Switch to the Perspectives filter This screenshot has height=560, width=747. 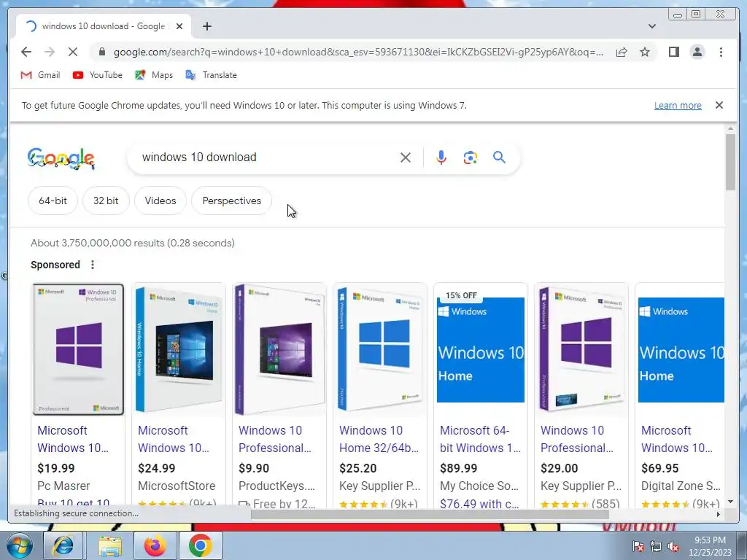pyautogui.click(x=231, y=201)
